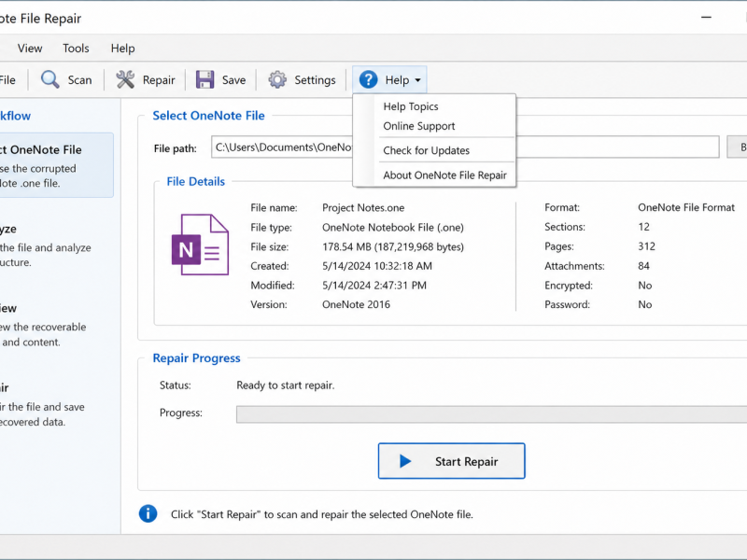Click 'OneNote Notebook File (.one)' value
This screenshot has width=747, height=560.
393,227
